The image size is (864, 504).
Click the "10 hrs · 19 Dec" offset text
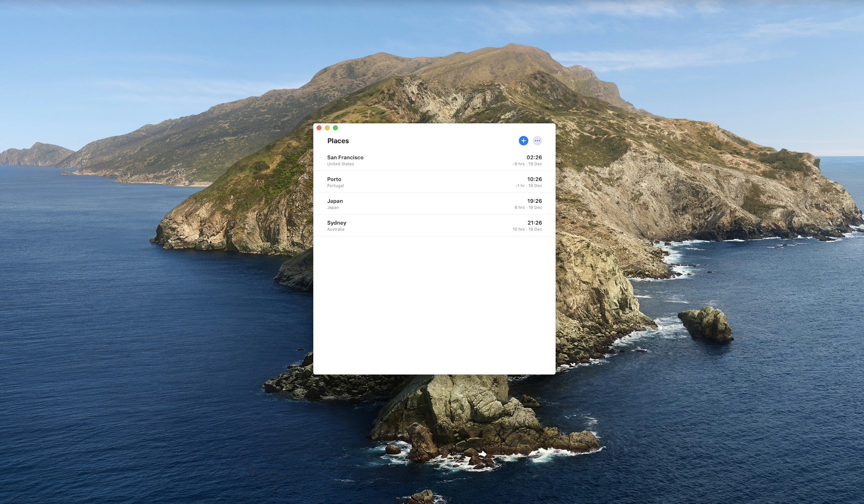pos(527,229)
